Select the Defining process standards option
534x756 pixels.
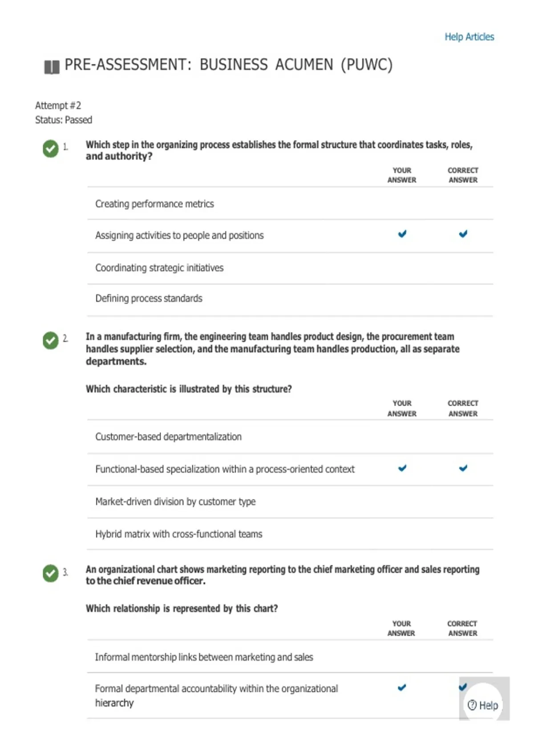[290, 298]
